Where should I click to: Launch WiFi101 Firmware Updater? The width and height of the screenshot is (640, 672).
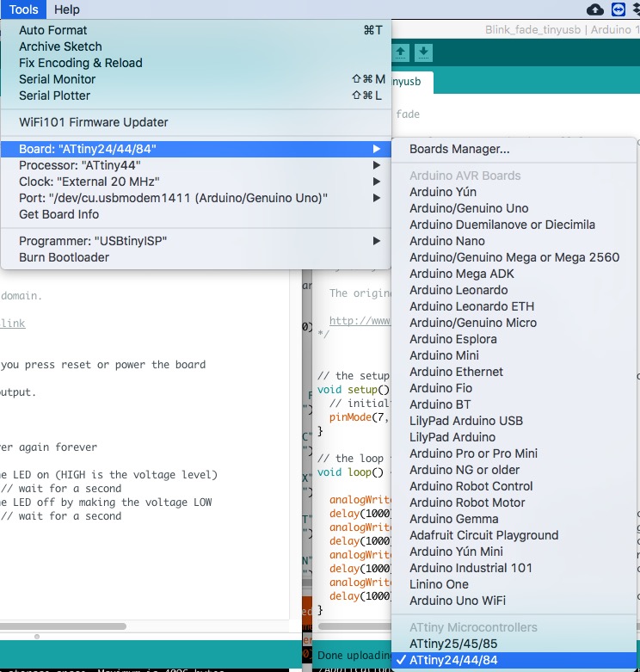tap(196, 122)
